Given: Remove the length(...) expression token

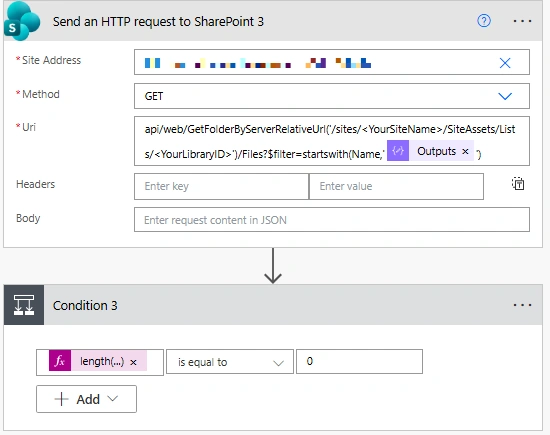Looking at the screenshot, I should (133, 362).
